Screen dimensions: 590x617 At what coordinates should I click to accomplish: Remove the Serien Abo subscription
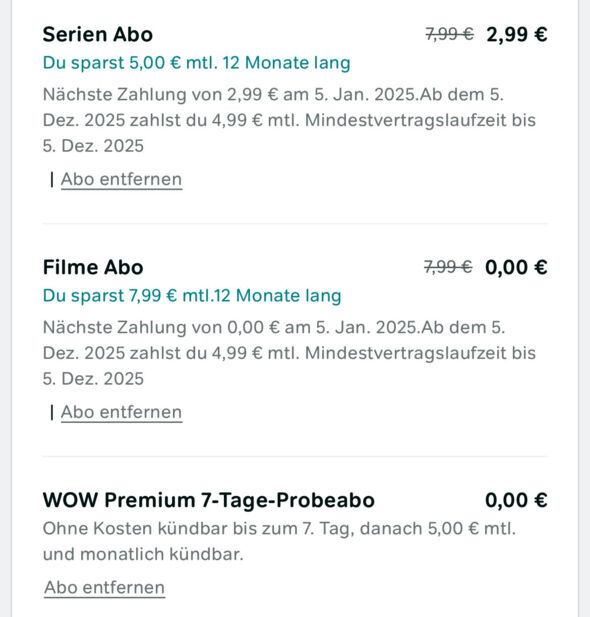point(121,180)
